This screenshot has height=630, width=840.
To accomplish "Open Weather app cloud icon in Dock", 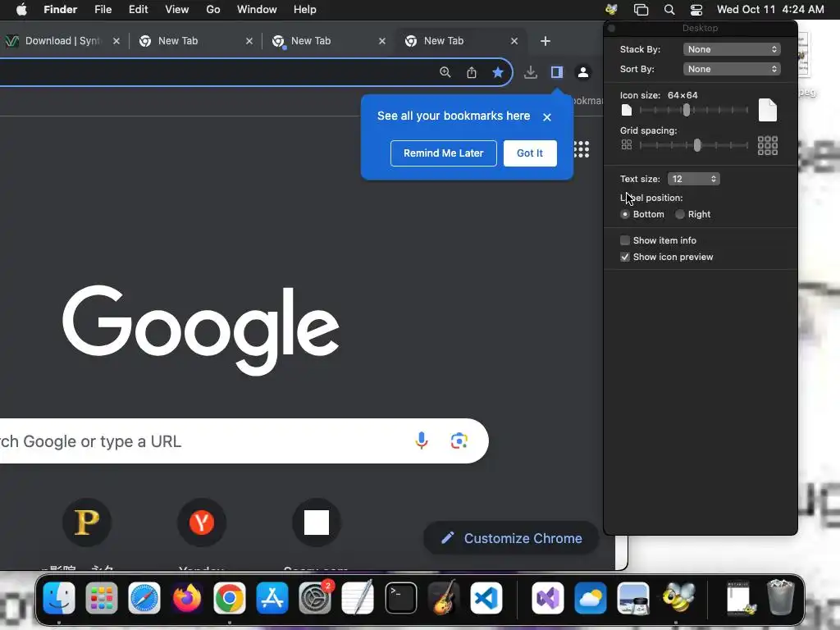I will tap(591, 598).
